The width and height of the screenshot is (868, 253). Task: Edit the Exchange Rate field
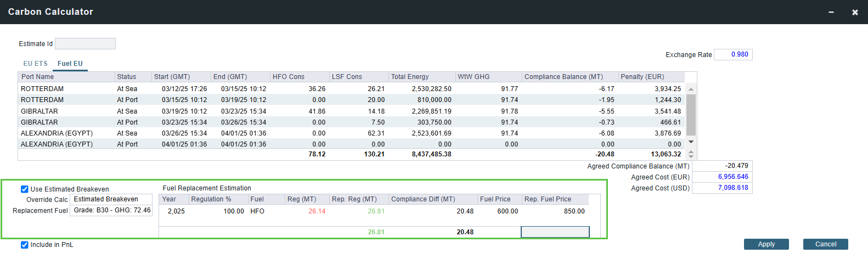(733, 54)
